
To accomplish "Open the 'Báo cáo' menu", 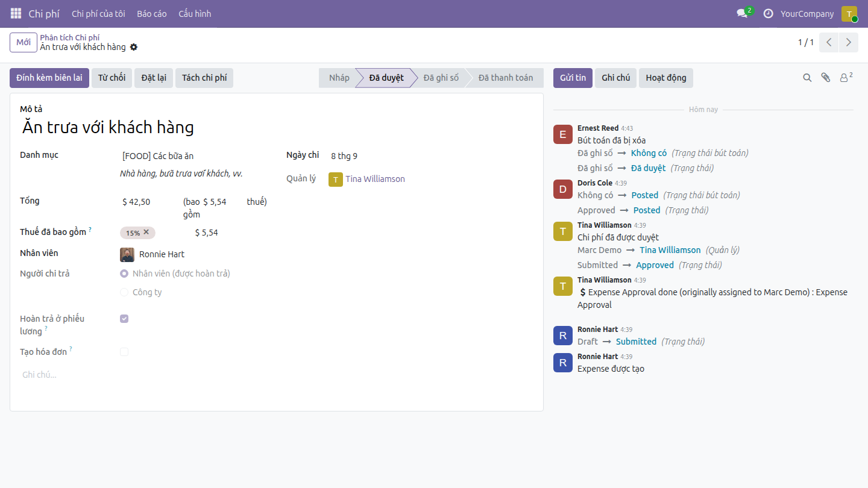I will click(x=152, y=13).
